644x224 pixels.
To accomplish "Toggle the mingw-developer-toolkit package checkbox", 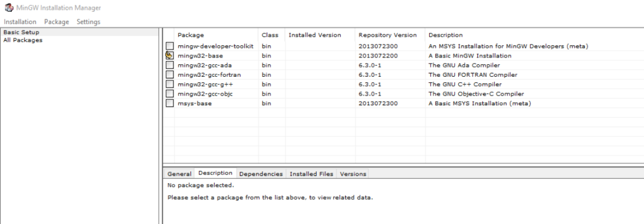I will point(170,46).
